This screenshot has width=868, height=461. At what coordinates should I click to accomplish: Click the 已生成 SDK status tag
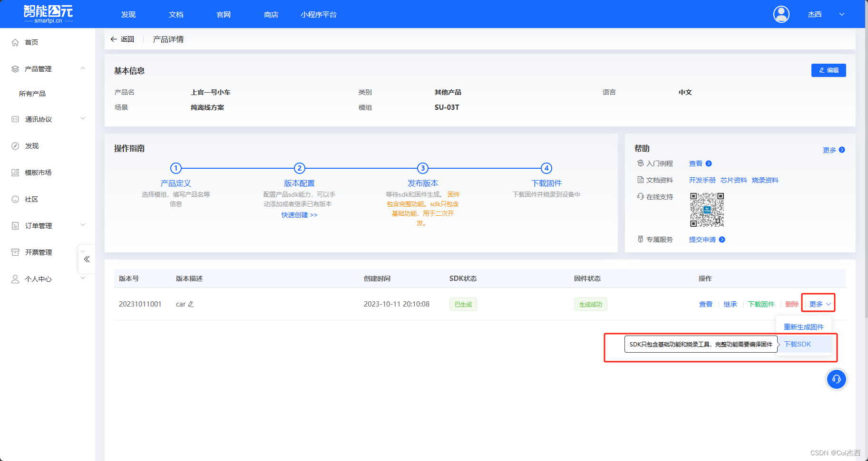tap(463, 304)
